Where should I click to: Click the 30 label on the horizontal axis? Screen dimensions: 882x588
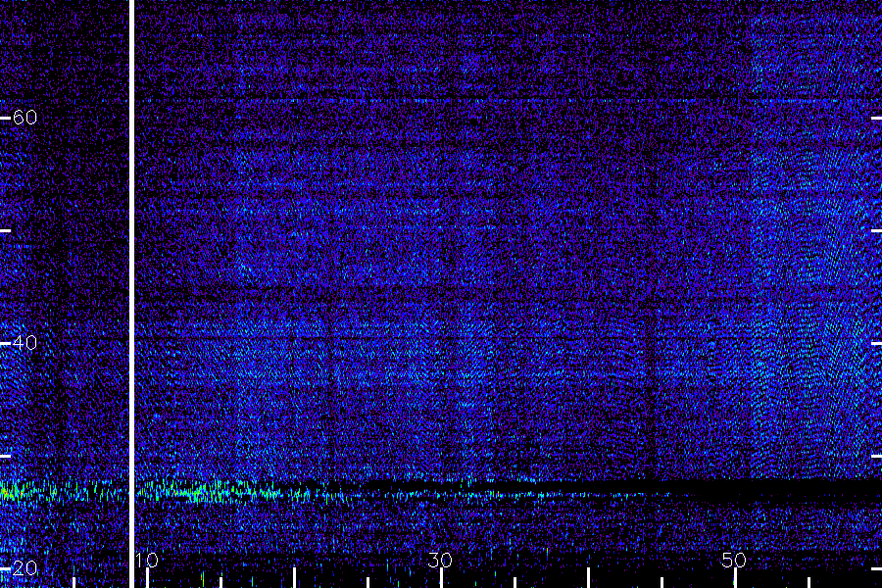(x=440, y=560)
